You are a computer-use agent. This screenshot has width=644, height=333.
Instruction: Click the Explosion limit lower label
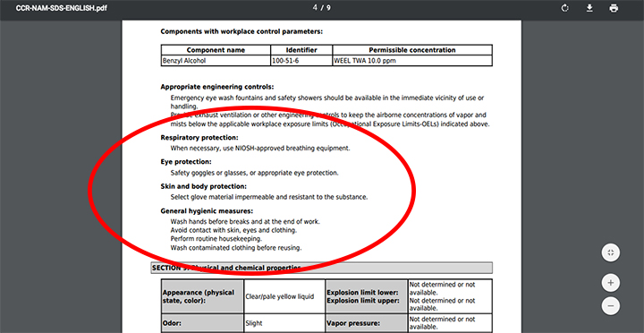point(362,293)
